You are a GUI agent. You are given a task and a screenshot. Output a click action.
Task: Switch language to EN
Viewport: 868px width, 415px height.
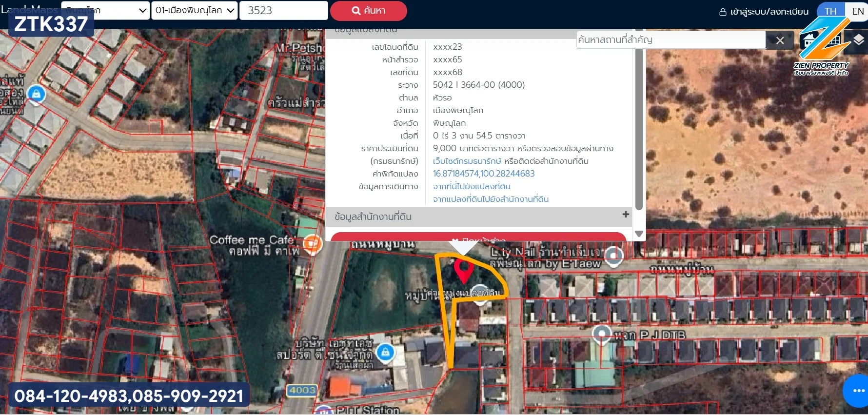857,11
